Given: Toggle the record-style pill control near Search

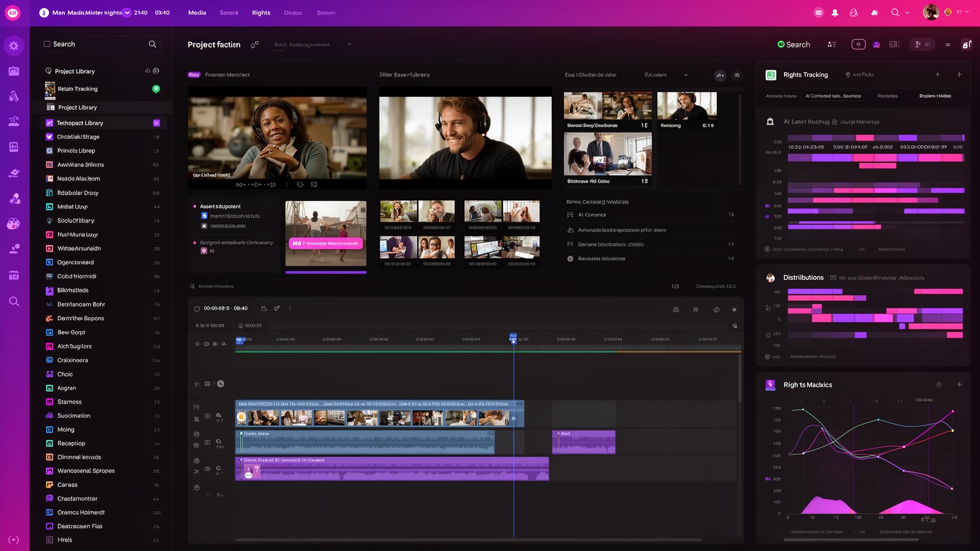Looking at the screenshot, I should click(859, 44).
